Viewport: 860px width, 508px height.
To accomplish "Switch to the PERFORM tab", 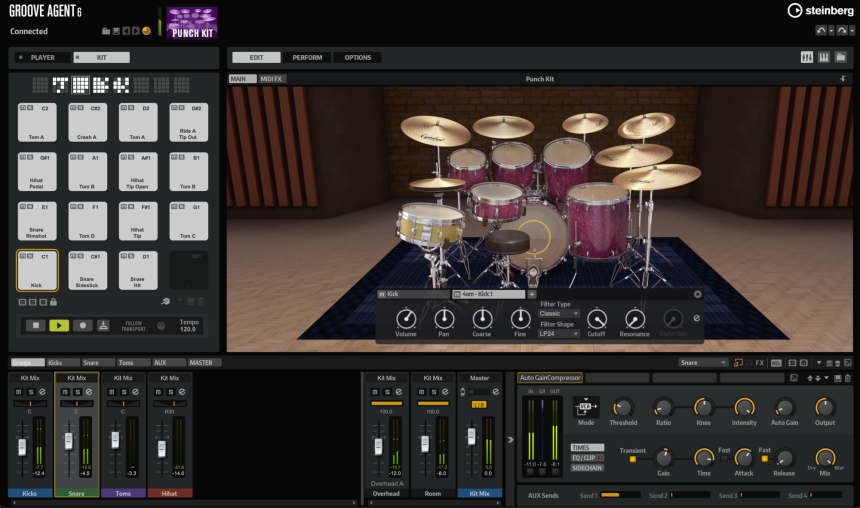I will pos(307,57).
